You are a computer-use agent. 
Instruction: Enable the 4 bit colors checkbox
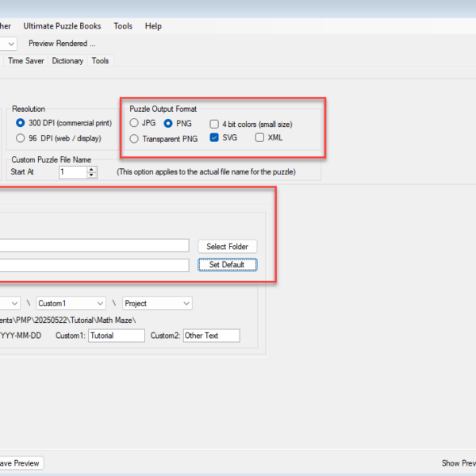pos(215,124)
